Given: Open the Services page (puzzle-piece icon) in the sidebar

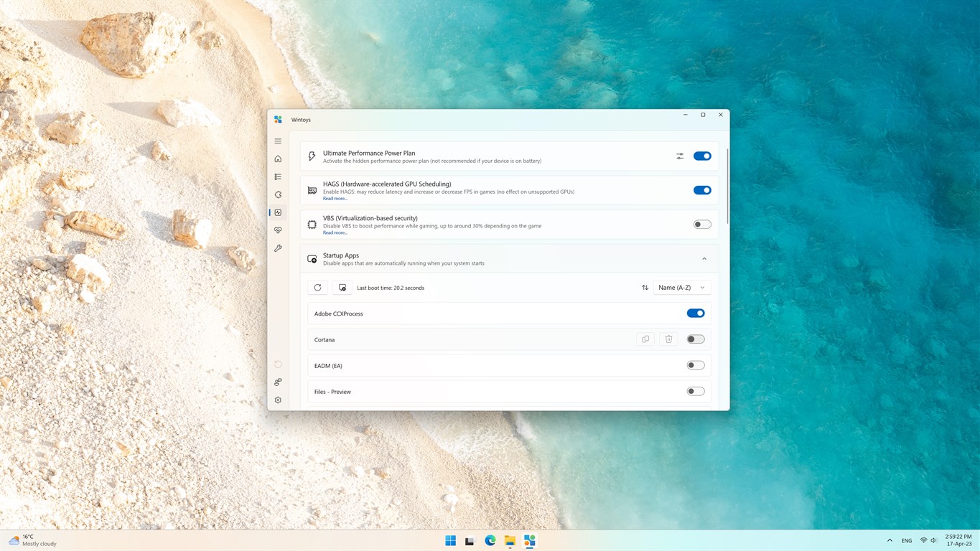Looking at the screenshot, I should [x=278, y=195].
